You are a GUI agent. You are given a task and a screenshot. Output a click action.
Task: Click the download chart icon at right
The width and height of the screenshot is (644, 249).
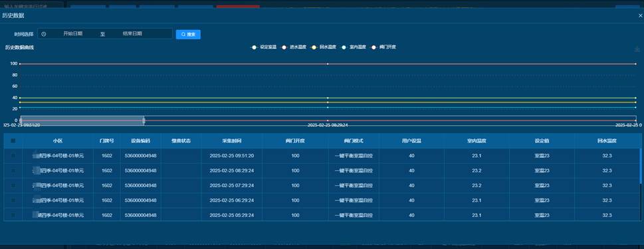[x=637, y=49]
